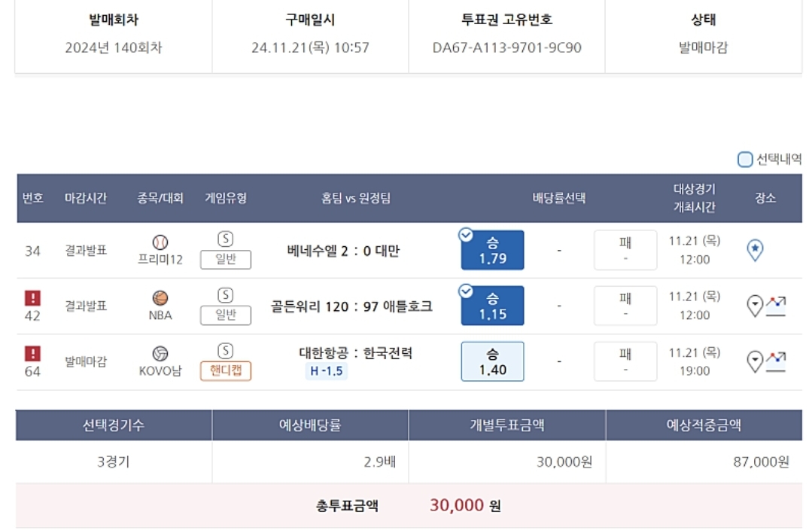View the odds trend chart for match 42
This screenshot has width=812, height=530.
coord(776,306)
